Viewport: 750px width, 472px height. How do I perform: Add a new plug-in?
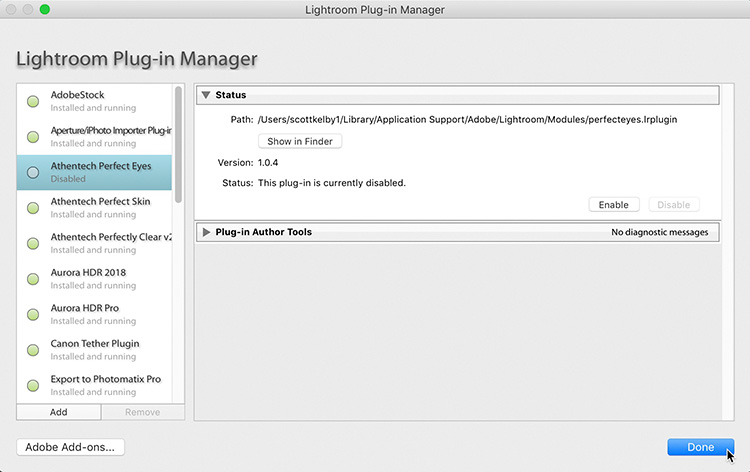(x=59, y=412)
